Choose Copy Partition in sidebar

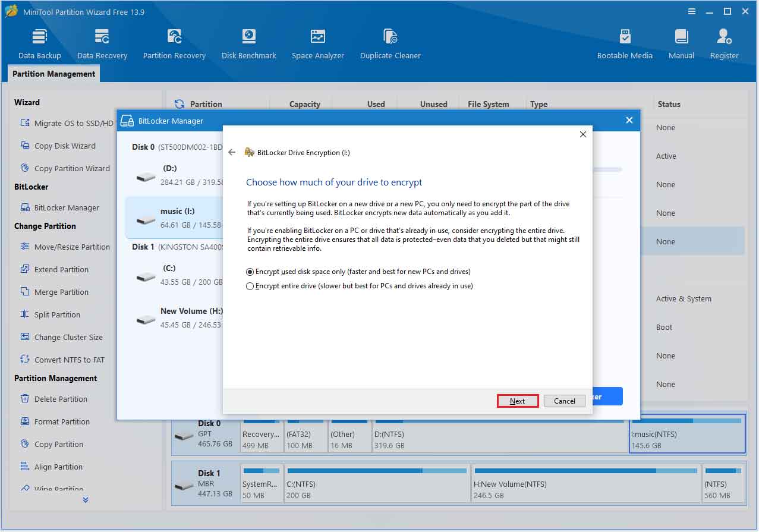(51, 444)
